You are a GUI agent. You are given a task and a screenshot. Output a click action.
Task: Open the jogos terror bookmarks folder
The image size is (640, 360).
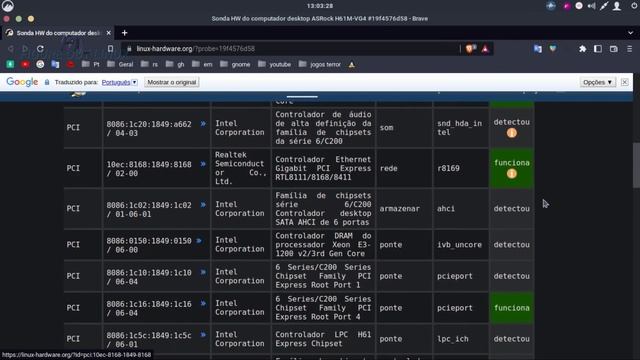[320, 64]
